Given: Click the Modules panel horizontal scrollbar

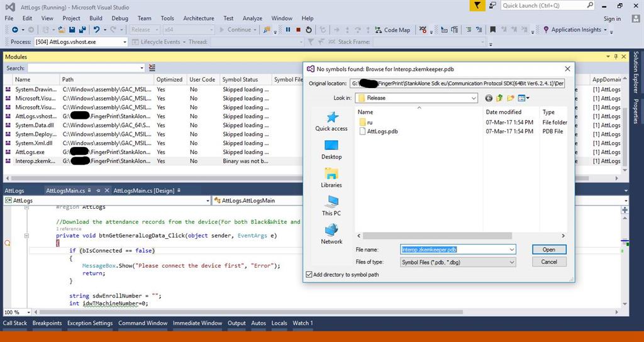Looking at the screenshot, I should (x=300, y=178).
